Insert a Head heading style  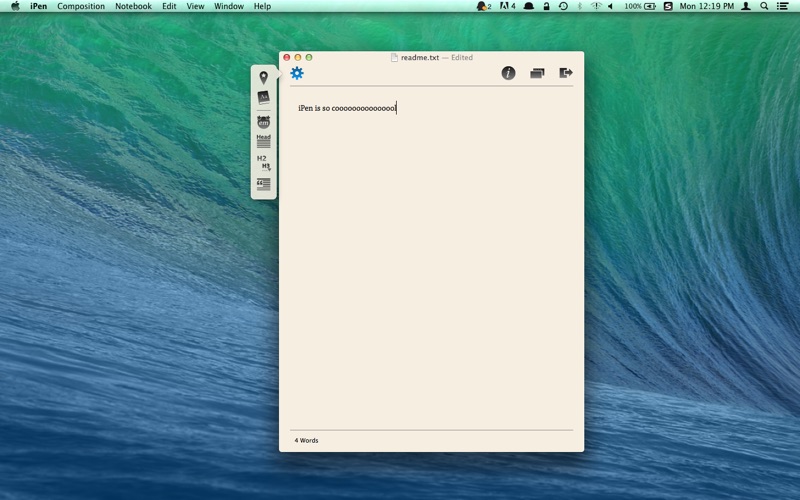point(263,141)
